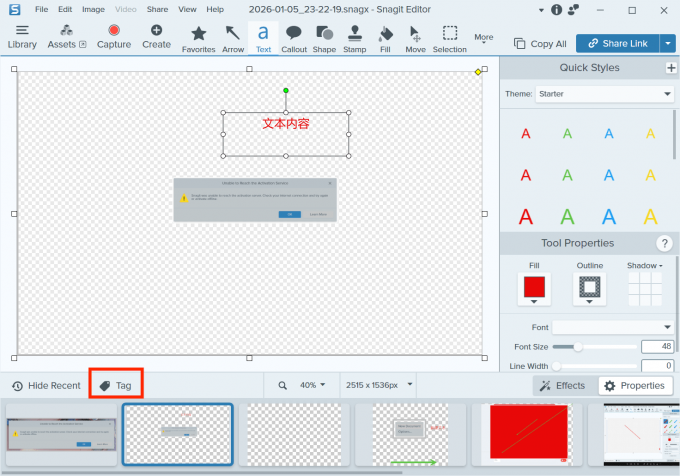This screenshot has width=680, height=476.
Task: Select the Arrow tool
Action: [233, 38]
